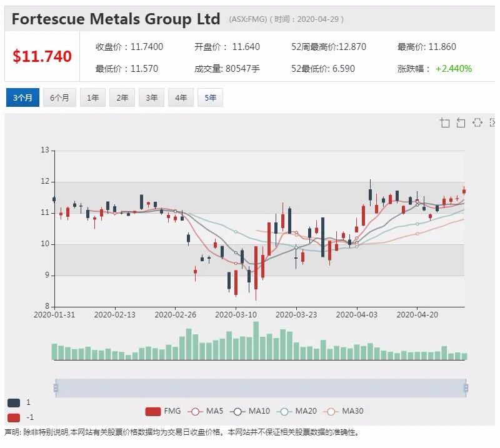Click the 13 price axis label

(45, 150)
